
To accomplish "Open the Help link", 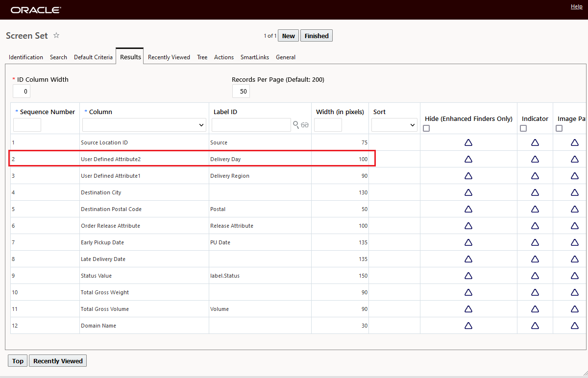I will coord(577,6).
